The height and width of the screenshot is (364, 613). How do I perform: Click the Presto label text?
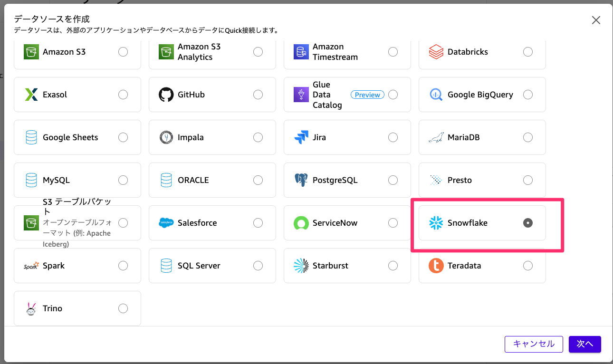point(460,180)
